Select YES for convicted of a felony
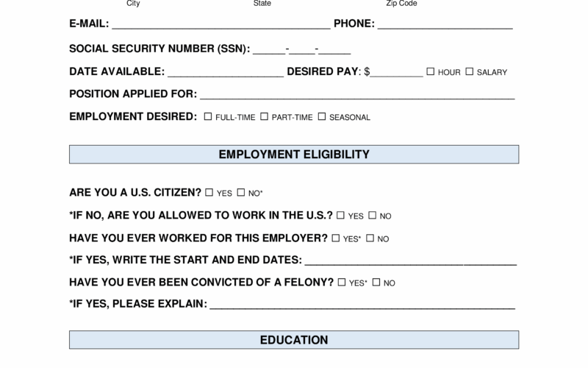 [342, 283]
